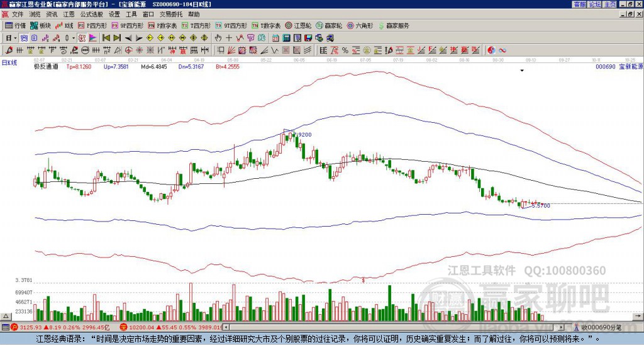The image size is (644, 345).
Task: Click the grid icon in status bar
Action: [5, 327]
